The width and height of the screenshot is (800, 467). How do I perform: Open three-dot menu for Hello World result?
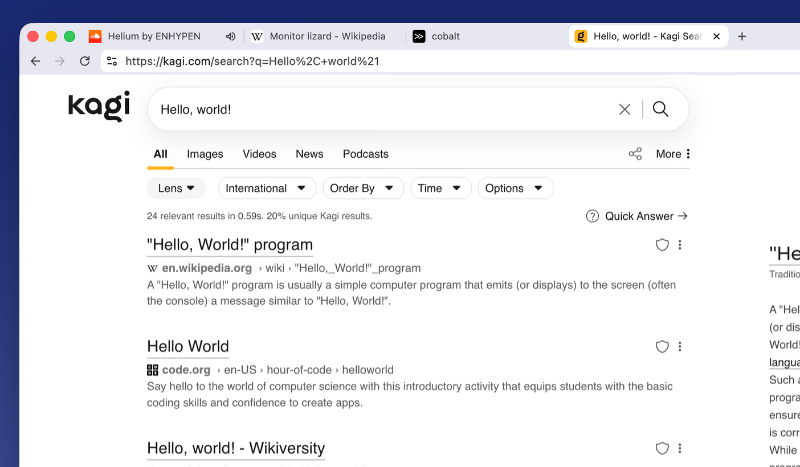680,347
